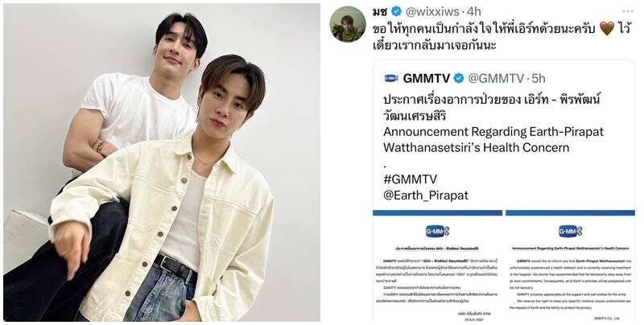Click the 4h timestamp of the tweet
Screen dimensions: 644x325
point(473,11)
